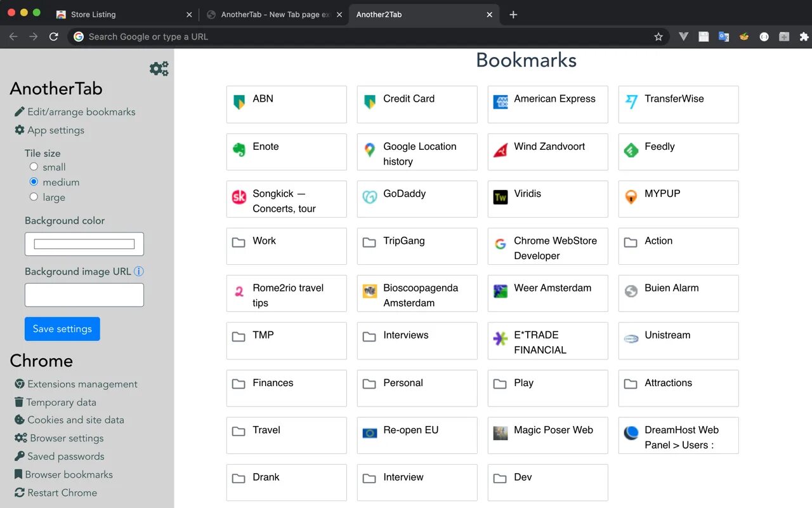Click App settings link
The height and width of the screenshot is (508, 812).
tap(49, 130)
